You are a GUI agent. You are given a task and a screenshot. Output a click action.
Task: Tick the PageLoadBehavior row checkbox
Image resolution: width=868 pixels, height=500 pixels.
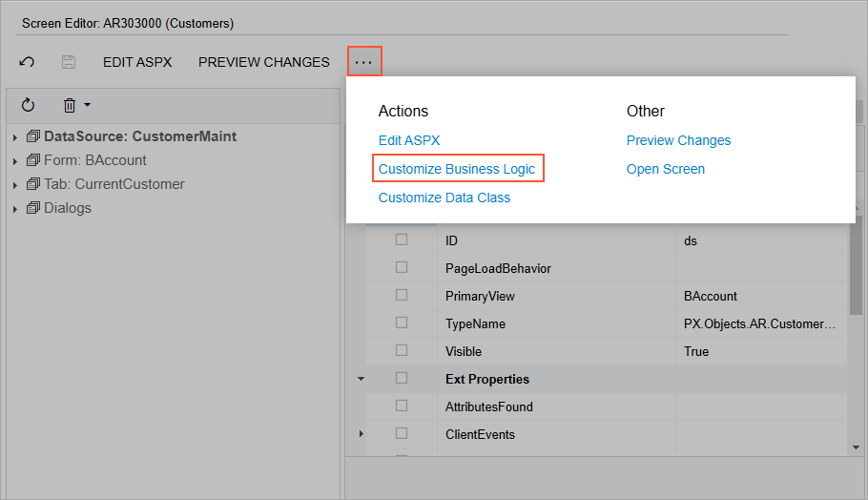(402, 268)
